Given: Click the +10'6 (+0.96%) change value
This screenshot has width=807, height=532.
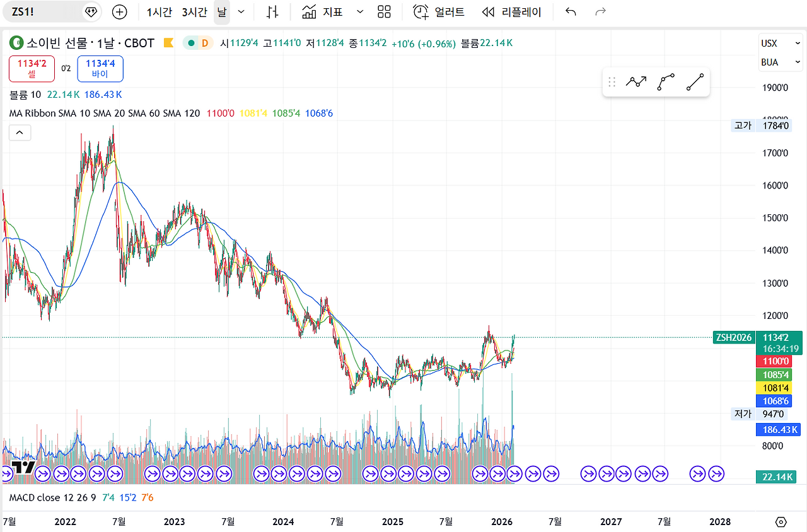Looking at the screenshot, I should (424, 43).
